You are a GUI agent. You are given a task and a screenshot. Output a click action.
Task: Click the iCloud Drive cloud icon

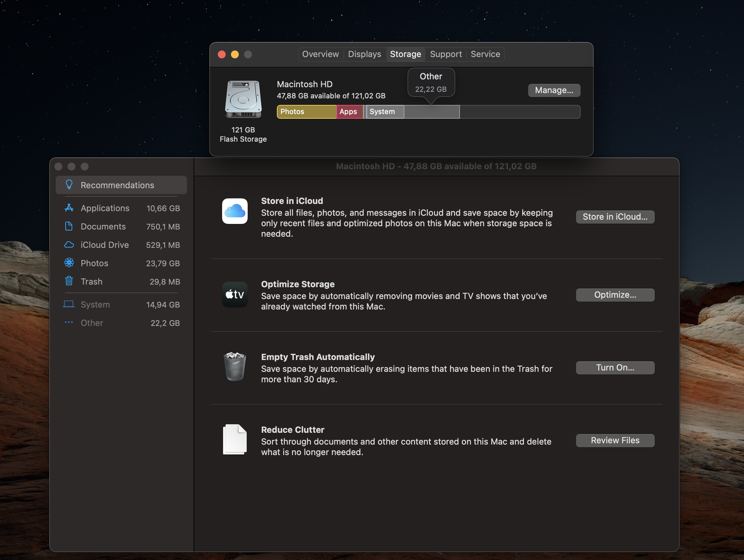tap(69, 244)
